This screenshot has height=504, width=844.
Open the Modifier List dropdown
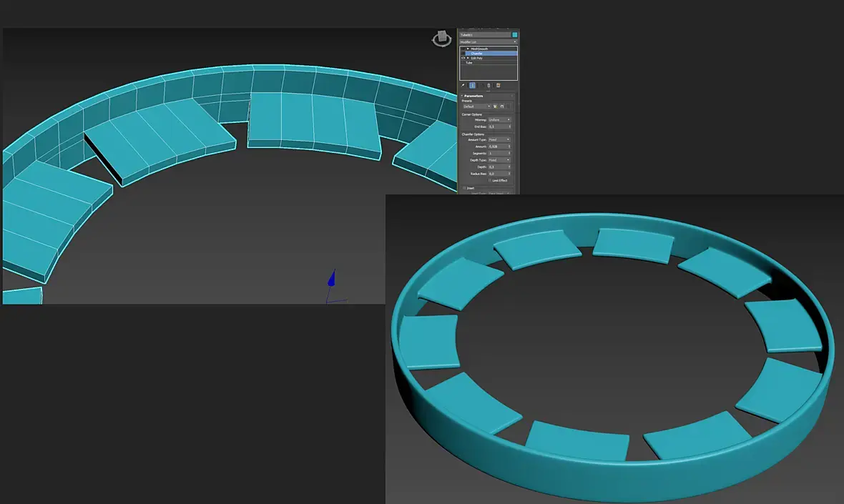(x=489, y=42)
